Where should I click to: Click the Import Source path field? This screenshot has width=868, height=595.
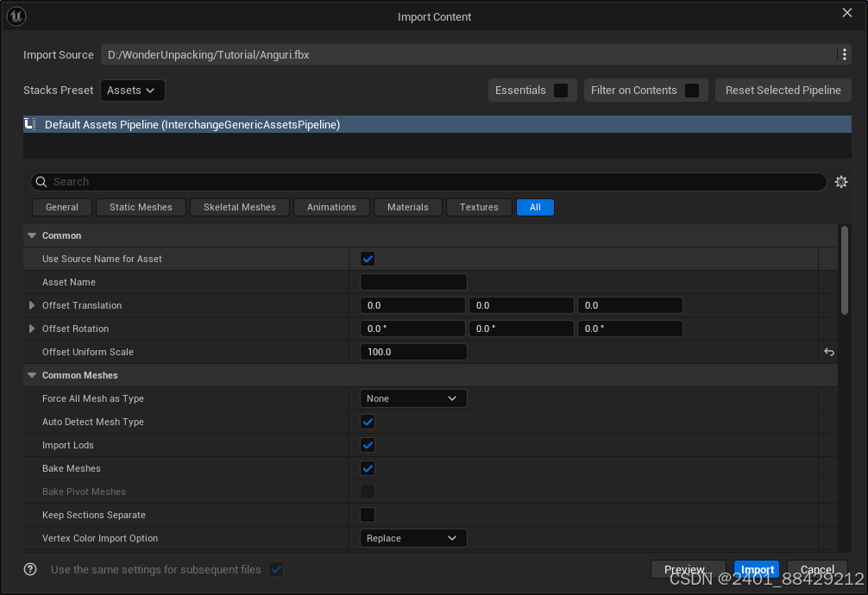coord(469,55)
